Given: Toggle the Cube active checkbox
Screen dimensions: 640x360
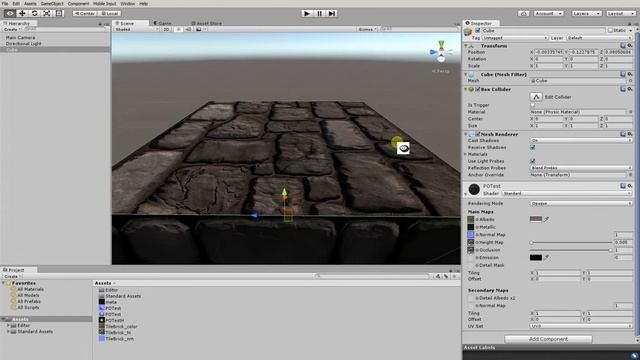Looking at the screenshot, I should coord(478,31).
